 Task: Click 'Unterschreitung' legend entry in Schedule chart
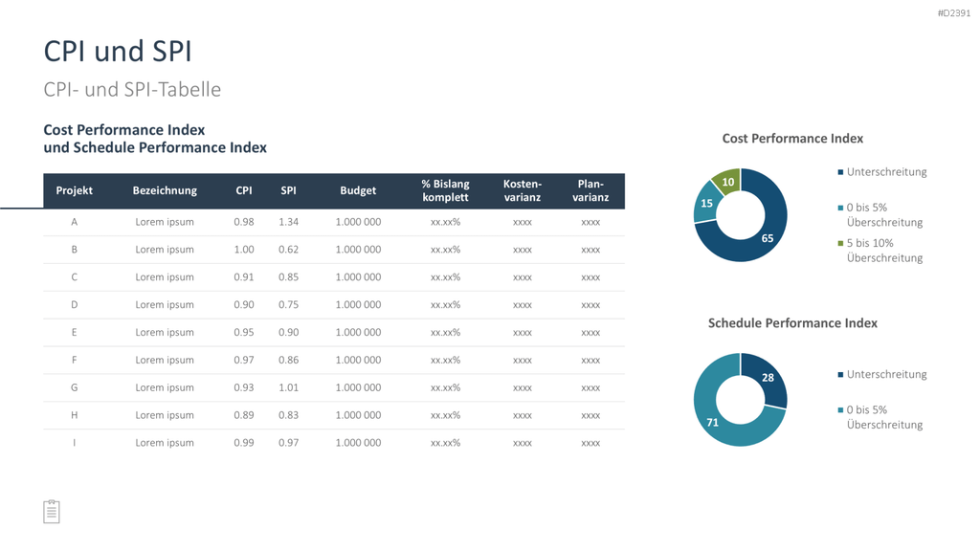point(882,374)
